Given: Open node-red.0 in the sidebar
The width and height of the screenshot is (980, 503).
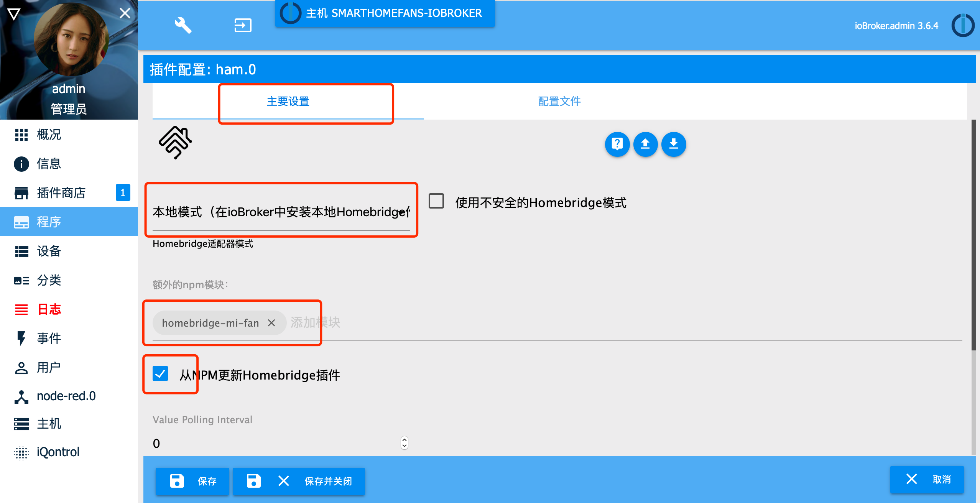Looking at the screenshot, I should click(69, 396).
